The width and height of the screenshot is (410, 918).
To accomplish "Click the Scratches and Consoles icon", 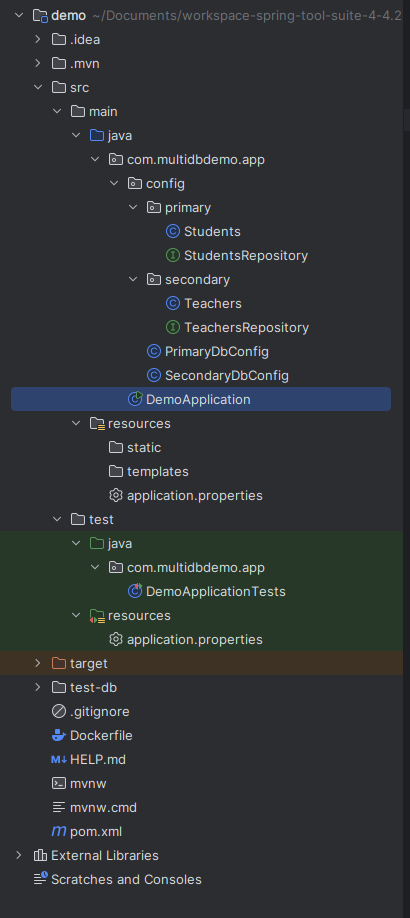I will (40, 879).
